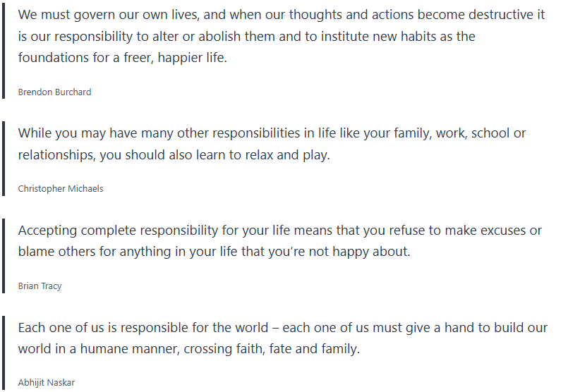The width and height of the screenshot is (568, 392).
Task: Click the quote starting "Accepting complete responsibility"
Action: (x=280, y=241)
